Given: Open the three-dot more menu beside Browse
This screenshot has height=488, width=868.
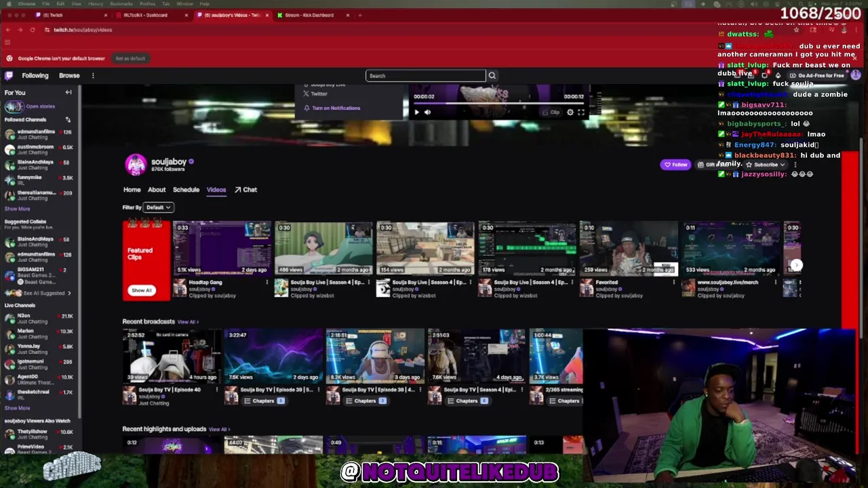Looking at the screenshot, I should point(93,76).
